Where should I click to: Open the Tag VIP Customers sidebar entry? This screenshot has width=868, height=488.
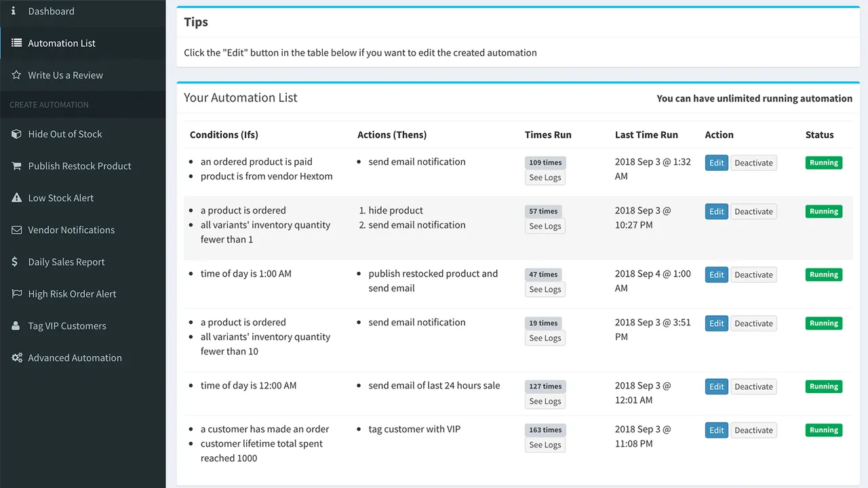tap(66, 325)
